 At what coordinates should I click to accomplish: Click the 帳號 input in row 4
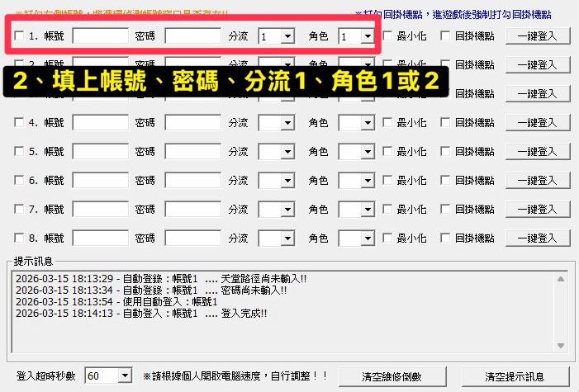click(101, 122)
